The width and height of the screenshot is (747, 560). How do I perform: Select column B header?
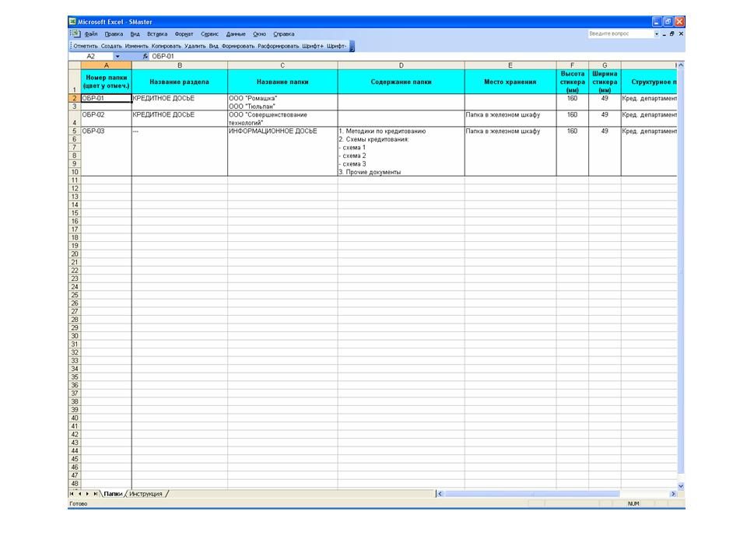click(x=180, y=65)
